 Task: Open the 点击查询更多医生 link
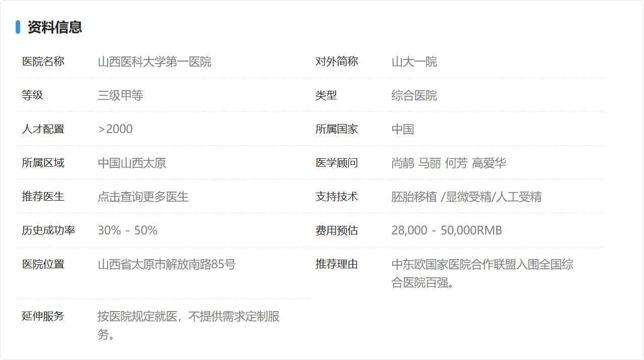coord(143,197)
